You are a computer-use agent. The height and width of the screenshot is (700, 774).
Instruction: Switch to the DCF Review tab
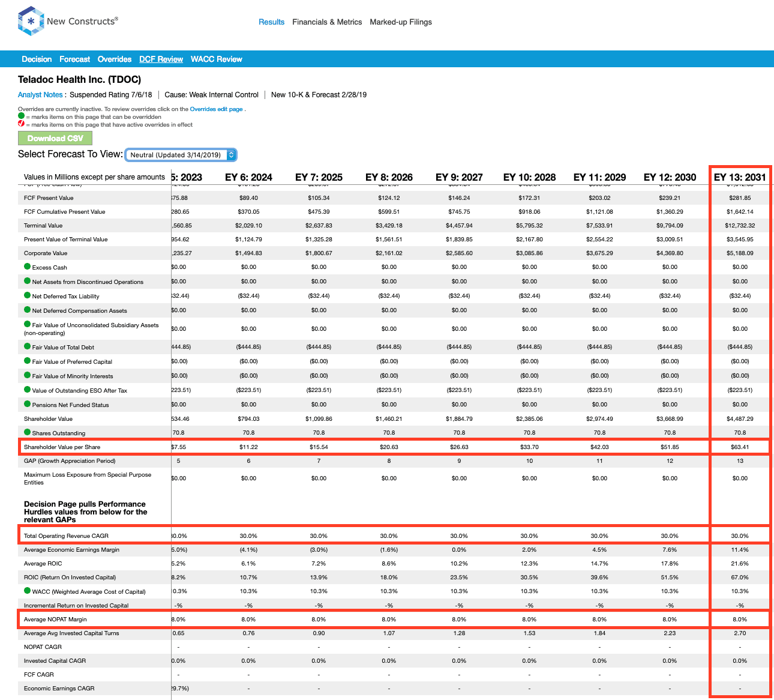coord(161,59)
